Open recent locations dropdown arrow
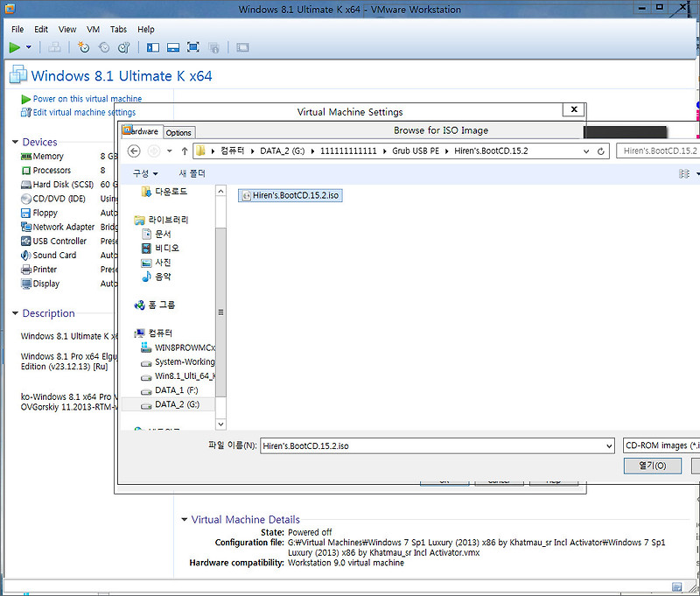 [170, 151]
